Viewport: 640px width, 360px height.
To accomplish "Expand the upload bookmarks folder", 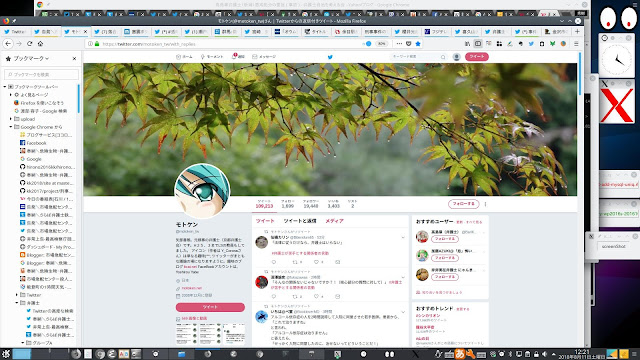I will click(11, 119).
